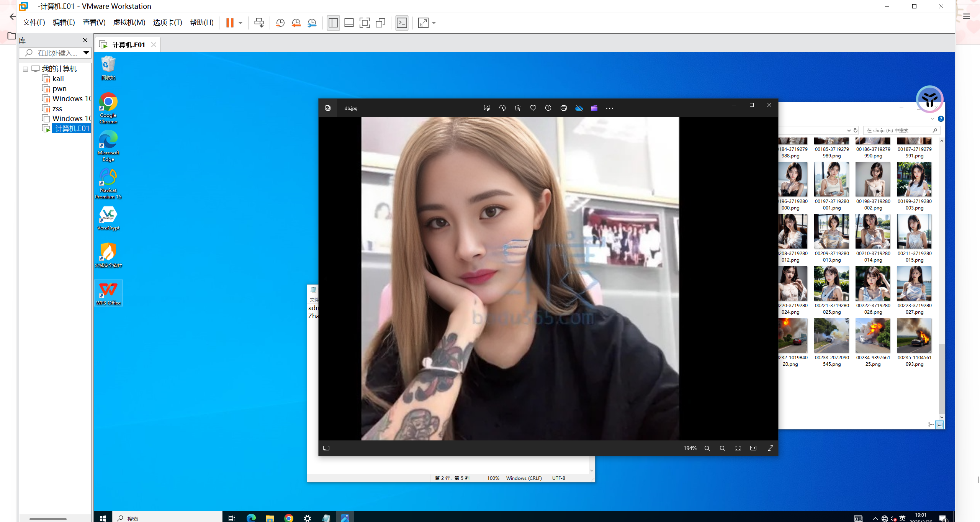The height and width of the screenshot is (522, 980).
Task: Collapse the 我的计算机 tree node
Action: click(x=25, y=69)
